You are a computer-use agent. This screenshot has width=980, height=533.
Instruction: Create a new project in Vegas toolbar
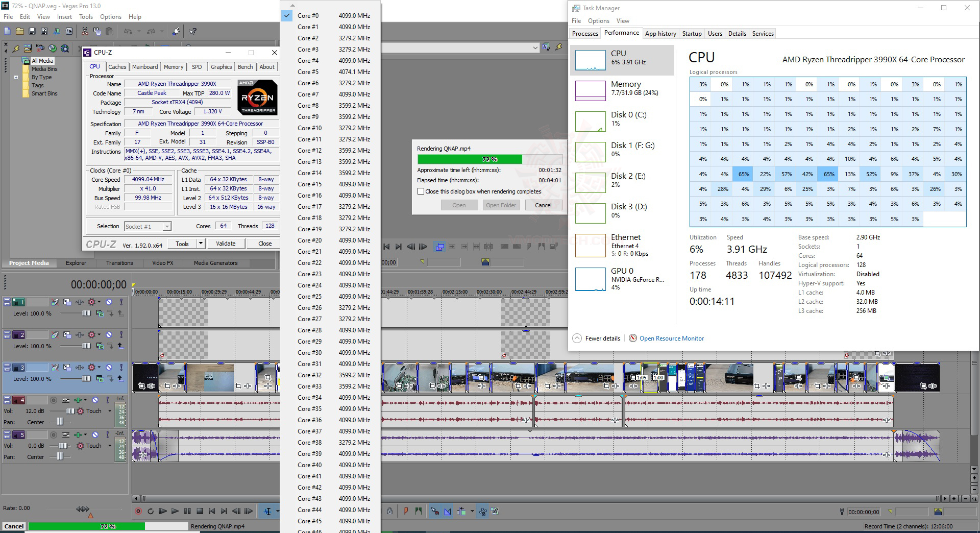pos(7,31)
